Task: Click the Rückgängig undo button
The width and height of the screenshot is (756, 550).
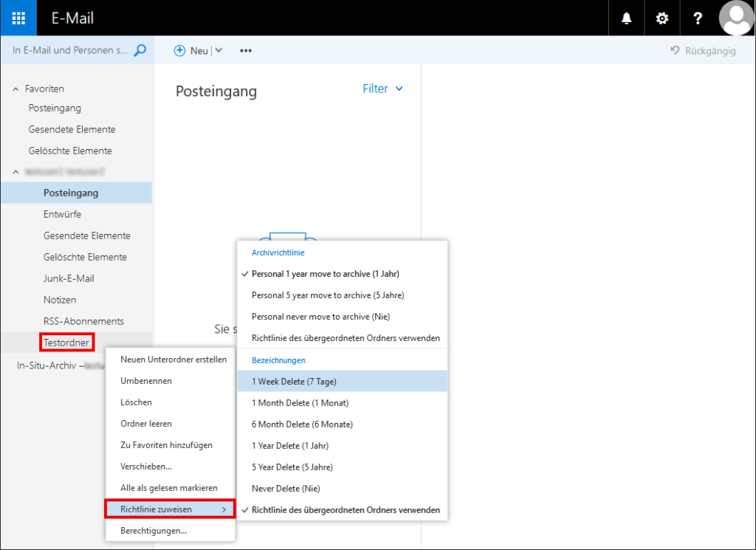Action: [x=702, y=51]
